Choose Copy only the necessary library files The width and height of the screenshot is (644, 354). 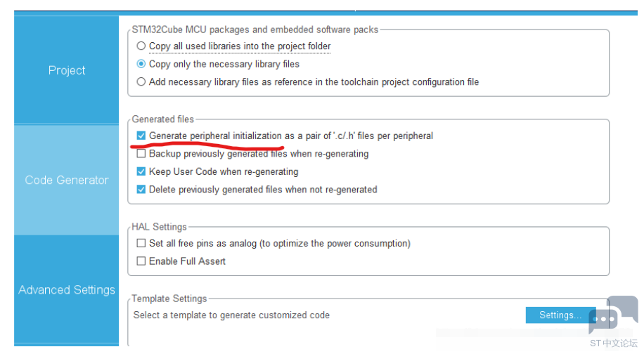tap(141, 64)
